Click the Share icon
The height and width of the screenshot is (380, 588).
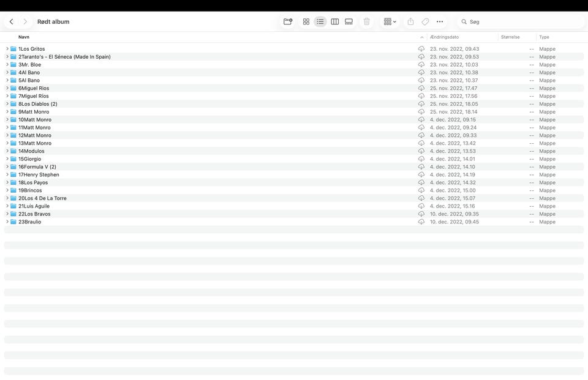point(410,22)
